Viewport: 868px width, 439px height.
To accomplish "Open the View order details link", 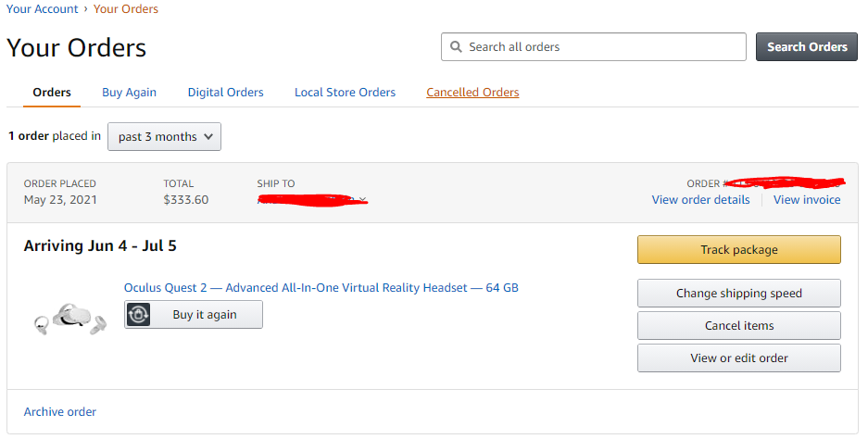I will pos(701,200).
